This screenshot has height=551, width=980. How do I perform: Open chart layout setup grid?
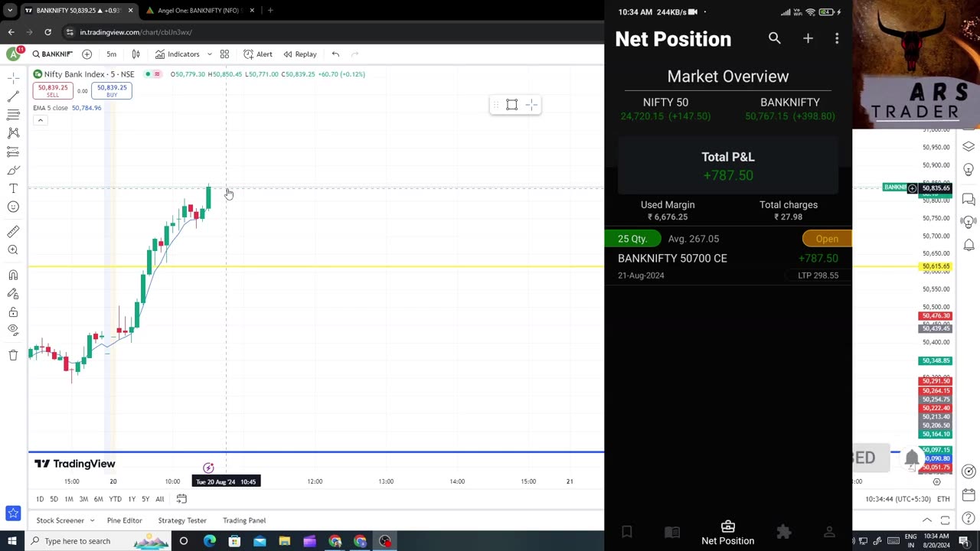(x=224, y=54)
